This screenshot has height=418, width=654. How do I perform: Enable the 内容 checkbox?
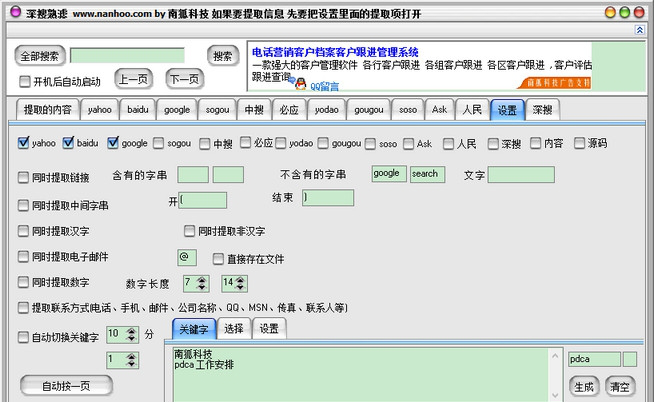click(x=536, y=144)
